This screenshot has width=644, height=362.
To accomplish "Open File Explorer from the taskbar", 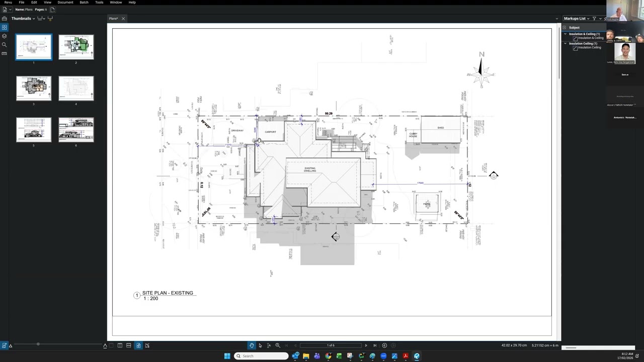I will click(306, 356).
